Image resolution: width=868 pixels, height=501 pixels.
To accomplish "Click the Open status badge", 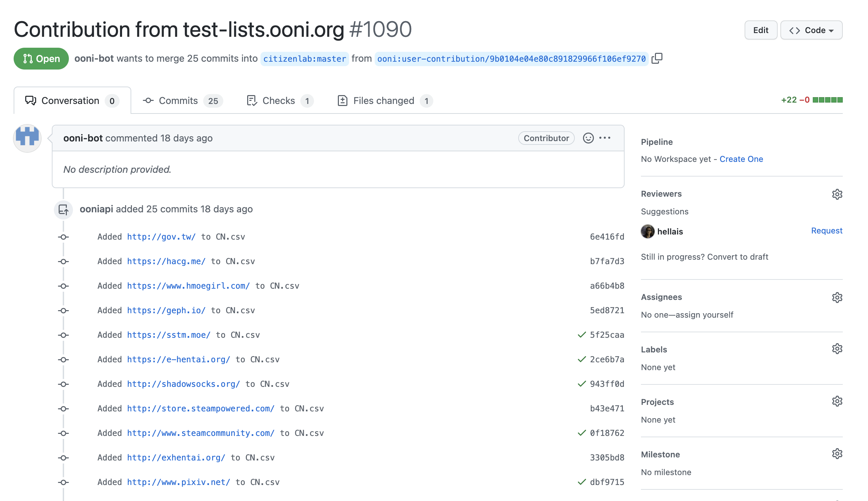I will (x=41, y=59).
